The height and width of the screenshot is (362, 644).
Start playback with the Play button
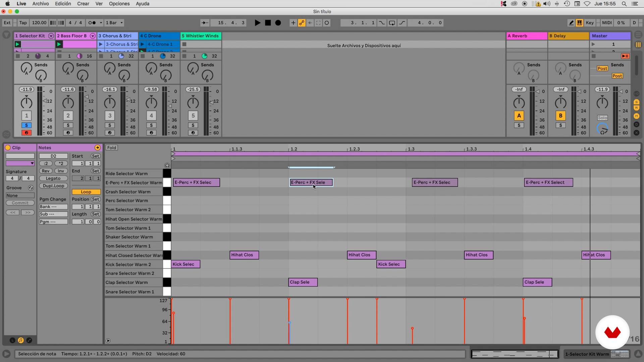click(x=257, y=23)
